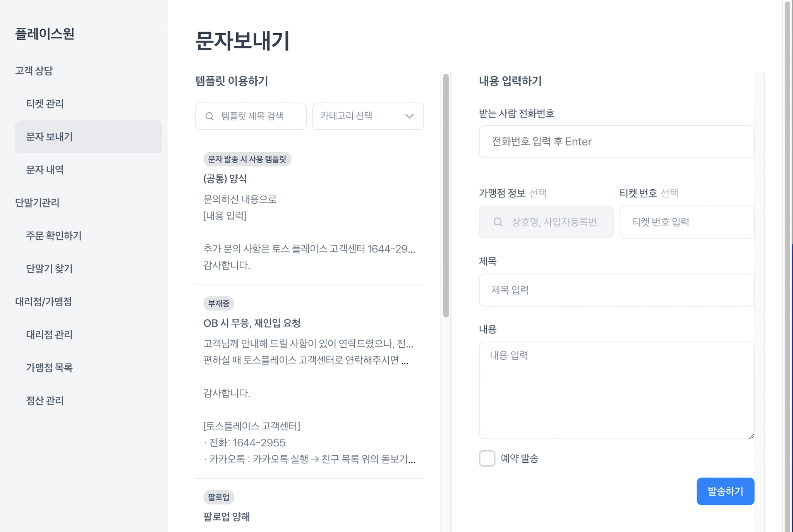Screen dimensions: 793x532
Task: Click the 내용 입력 textarea
Action: (x=616, y=390)
